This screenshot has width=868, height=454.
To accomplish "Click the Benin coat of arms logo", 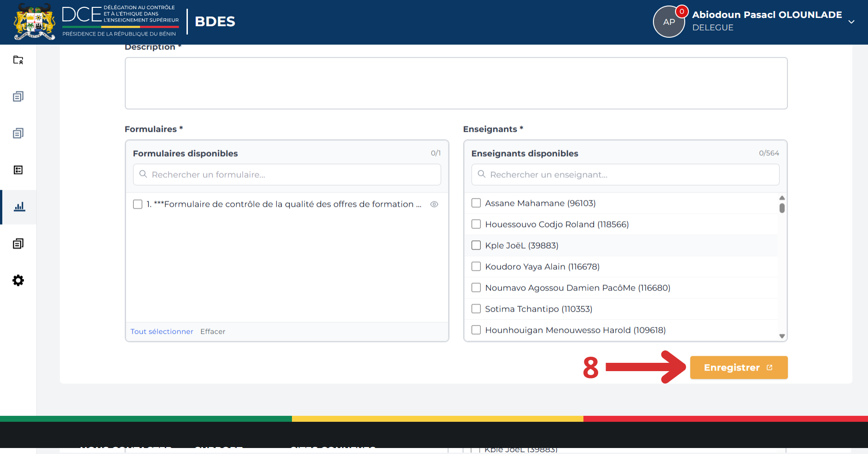I will (x=35, y=22).
